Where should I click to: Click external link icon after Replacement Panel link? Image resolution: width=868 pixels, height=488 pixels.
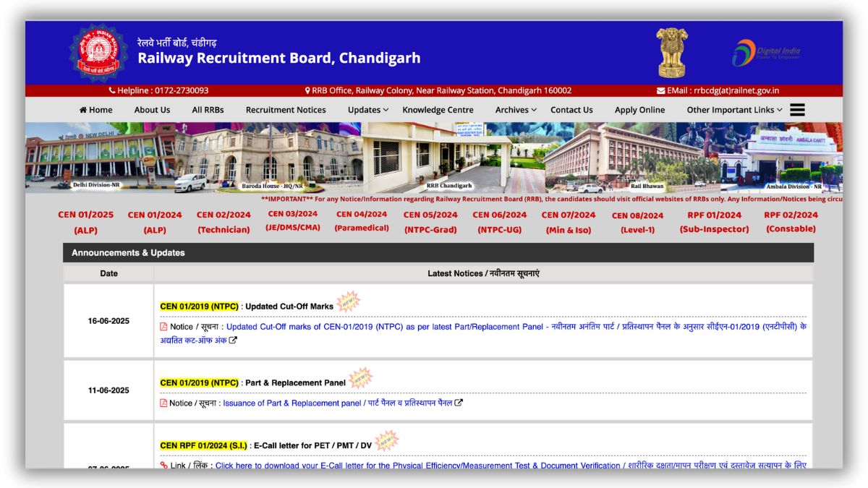coord(459,403)
